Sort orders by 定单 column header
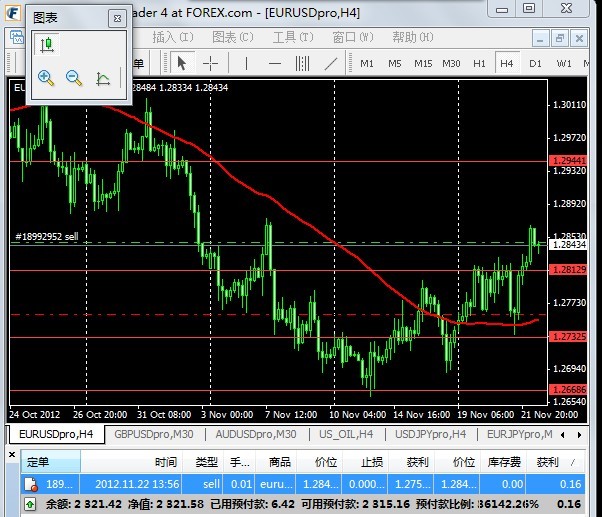 (x=50, y=462)
